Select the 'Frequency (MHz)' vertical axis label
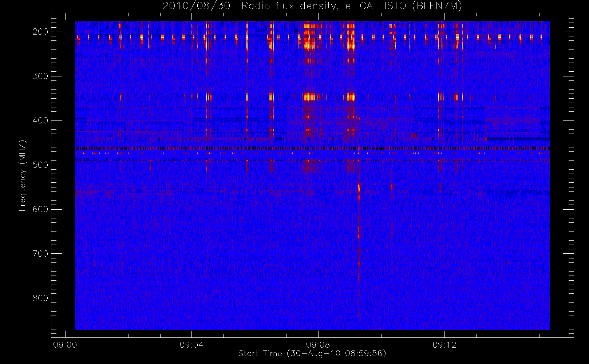589x364 pixels. pos(23,176)
